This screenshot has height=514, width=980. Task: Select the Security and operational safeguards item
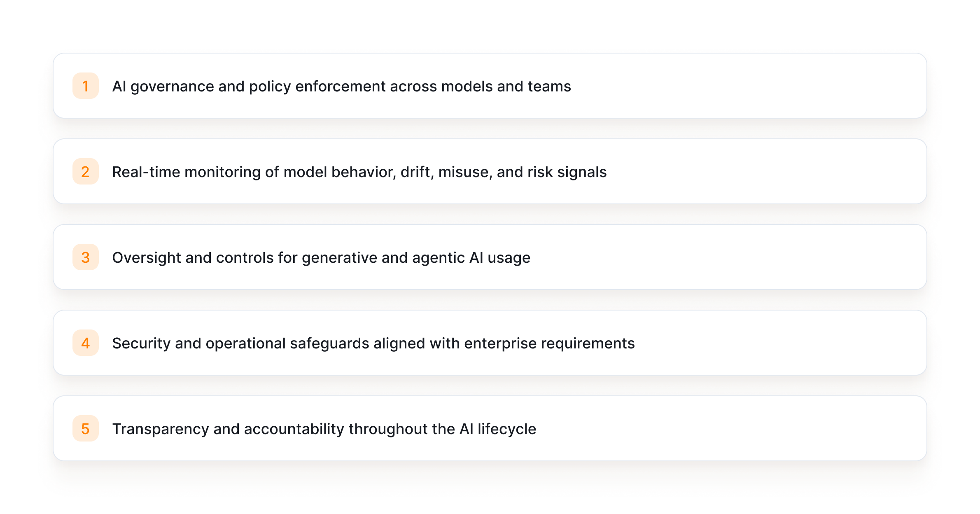click(373, 343)
